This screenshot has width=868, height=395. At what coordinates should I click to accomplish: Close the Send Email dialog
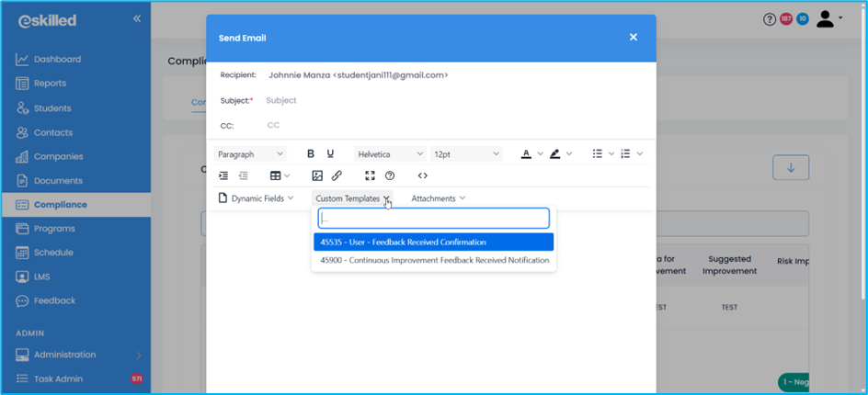pos(633,38)
